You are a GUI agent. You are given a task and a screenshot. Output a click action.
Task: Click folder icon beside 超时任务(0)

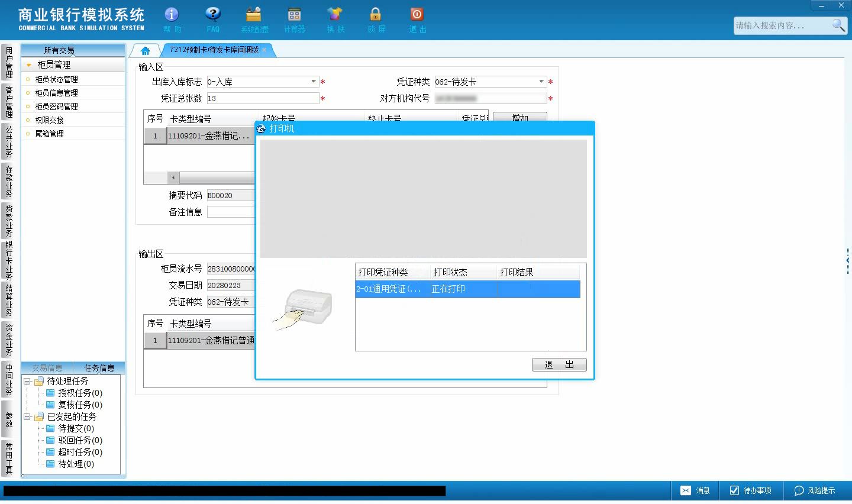[50, 452]
